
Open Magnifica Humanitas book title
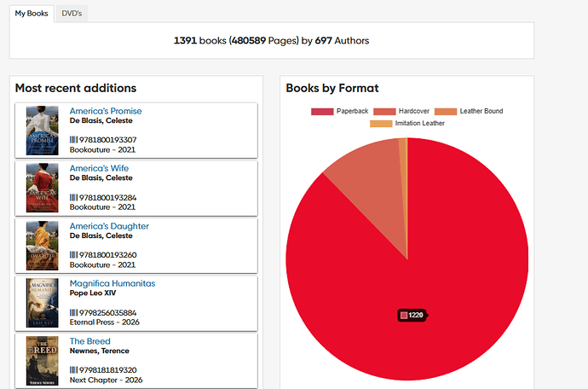click(x=112, y=283)
